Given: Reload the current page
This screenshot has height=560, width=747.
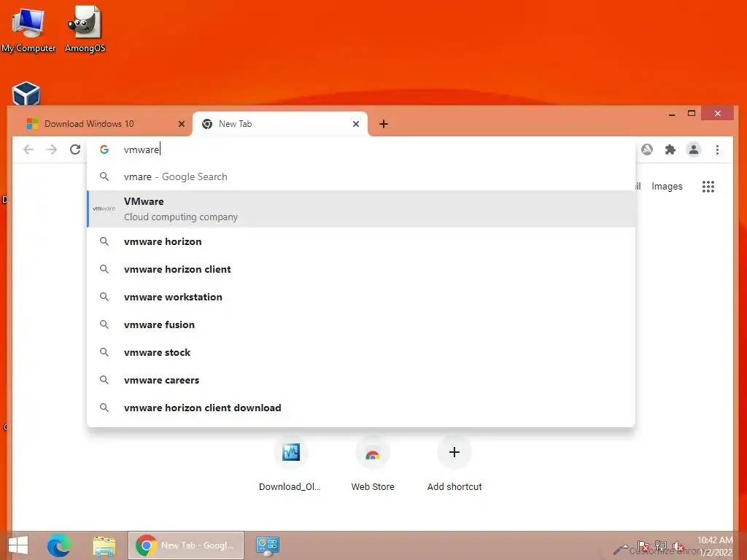Looking at the screenshot, I should click(x=75, y=149).
